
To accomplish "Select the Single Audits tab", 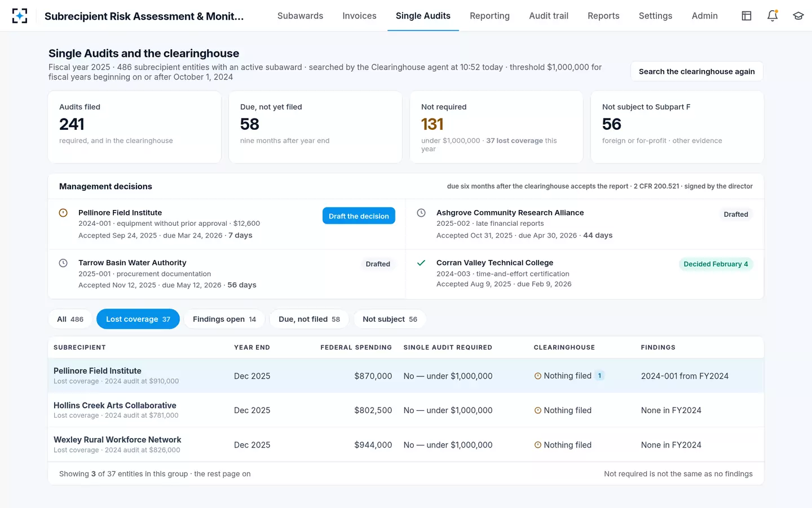I will pos(423,16).
